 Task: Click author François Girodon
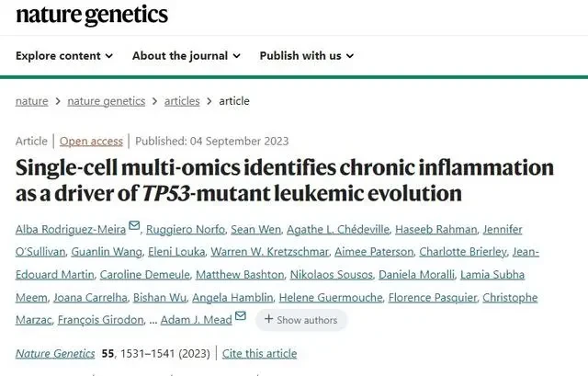pyautogui.click(x=100, y=320)
